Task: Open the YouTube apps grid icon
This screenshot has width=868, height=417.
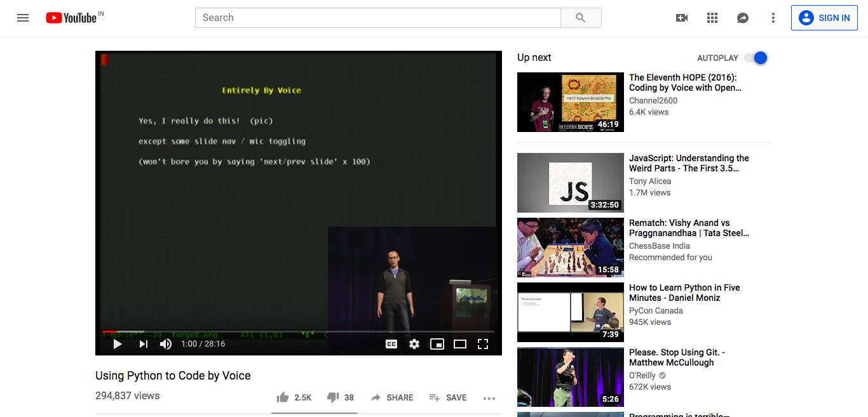Action: (x=712, y=18)
